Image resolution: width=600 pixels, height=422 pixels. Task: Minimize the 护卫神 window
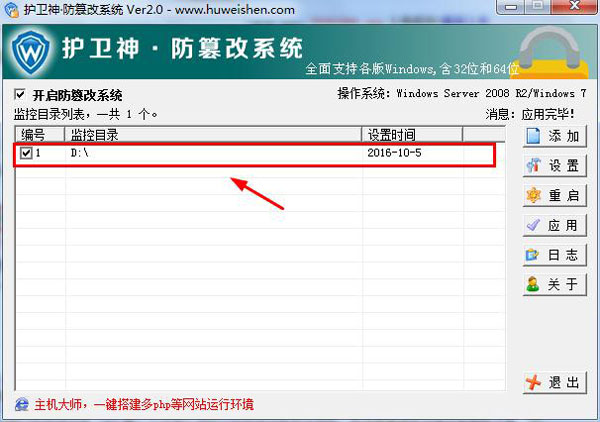pyautogui.click(x=511, y=6)
